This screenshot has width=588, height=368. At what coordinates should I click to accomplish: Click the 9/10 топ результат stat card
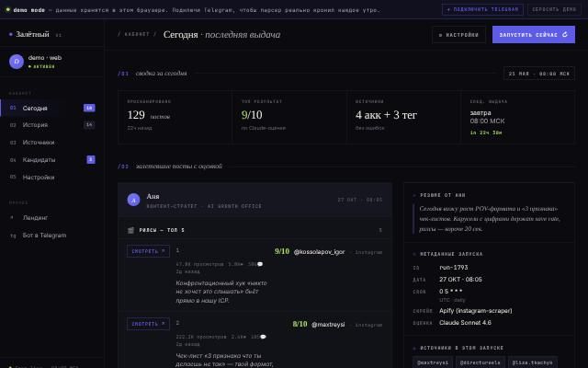tap(289, 117)
